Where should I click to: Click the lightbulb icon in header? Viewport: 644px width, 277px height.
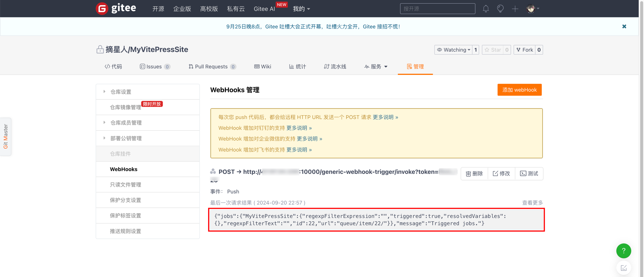500,9
